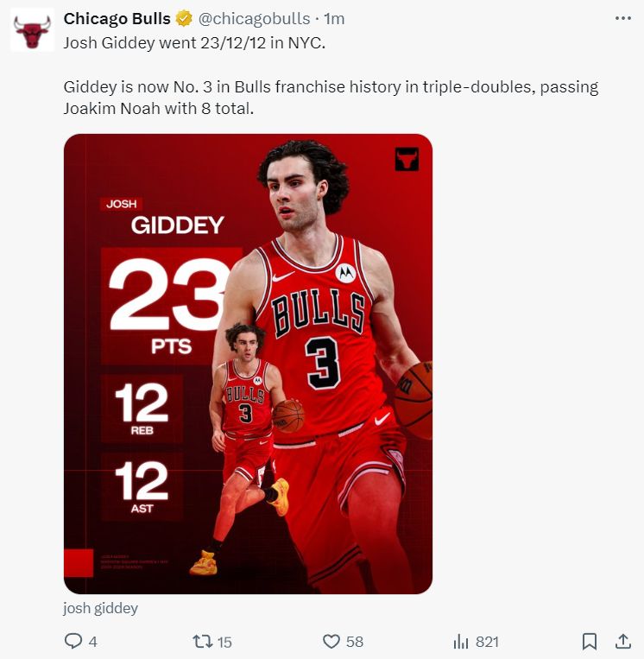
Task: Open the Chicago Bulls display name
Action: click(117, 19)
